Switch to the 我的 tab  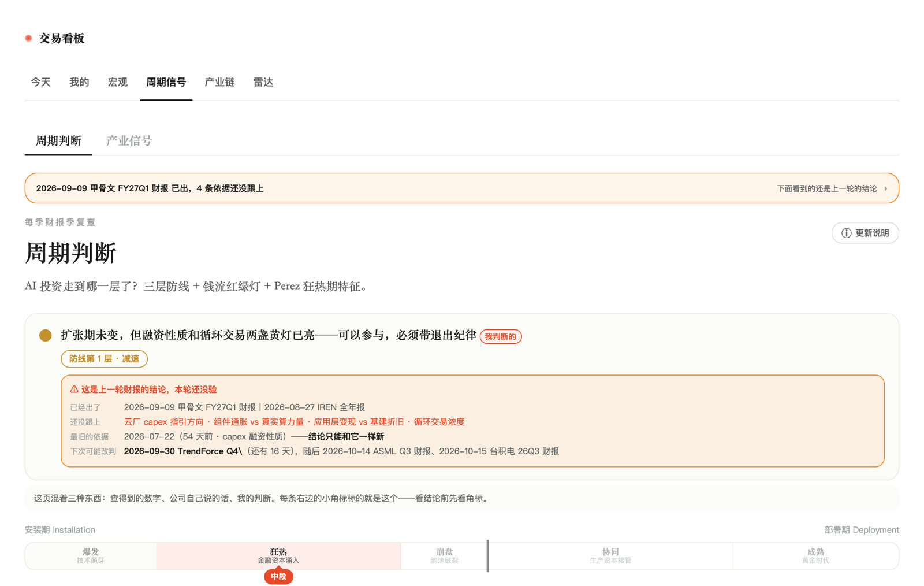79,82
